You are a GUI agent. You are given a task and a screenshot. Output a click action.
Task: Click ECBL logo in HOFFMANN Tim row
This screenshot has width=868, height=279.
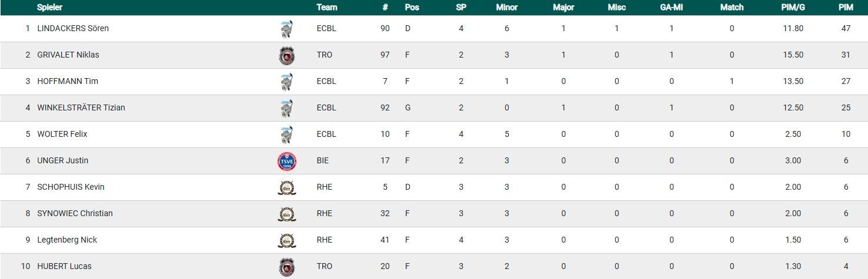coord(287,82)
